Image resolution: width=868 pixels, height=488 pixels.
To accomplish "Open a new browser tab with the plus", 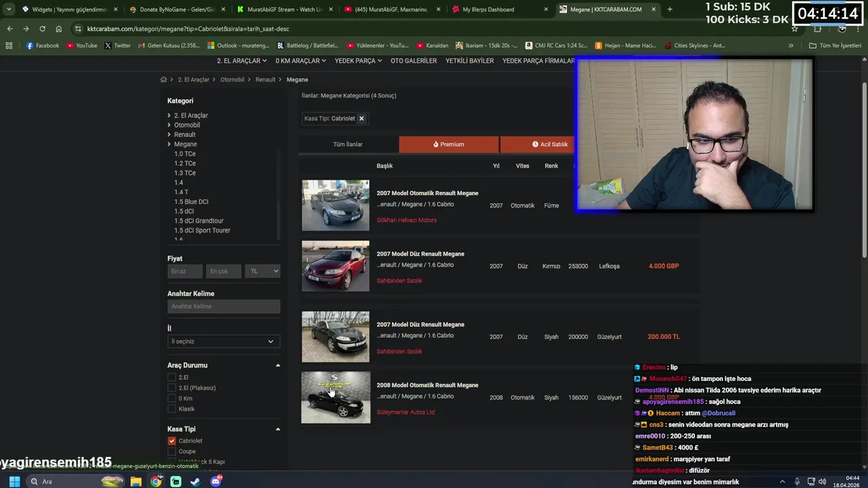I will pyautogui.click(x=669, y=9).
